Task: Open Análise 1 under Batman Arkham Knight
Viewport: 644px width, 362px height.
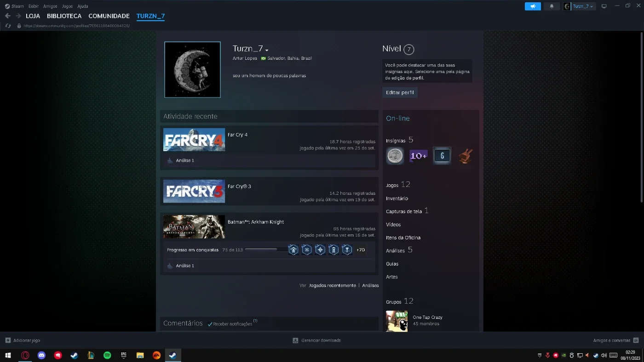Action: (185, 266)
